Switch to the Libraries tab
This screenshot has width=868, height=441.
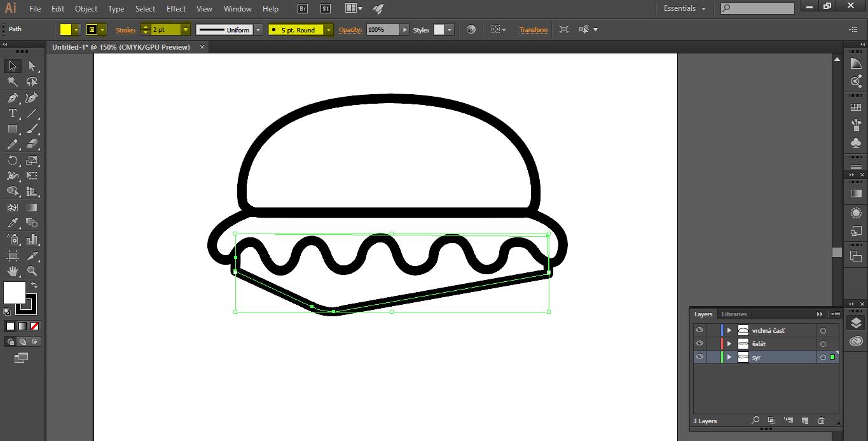point(734,314)
